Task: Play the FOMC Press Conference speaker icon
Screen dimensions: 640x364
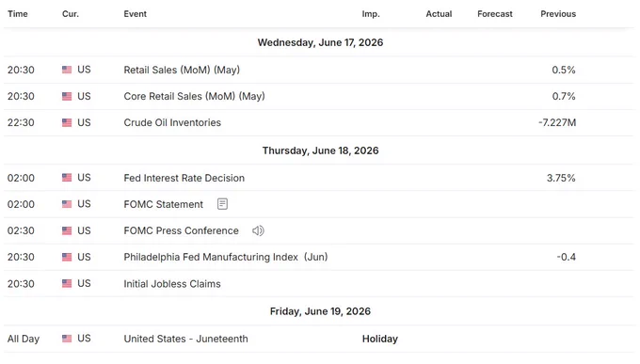Action: click(258, 230)
